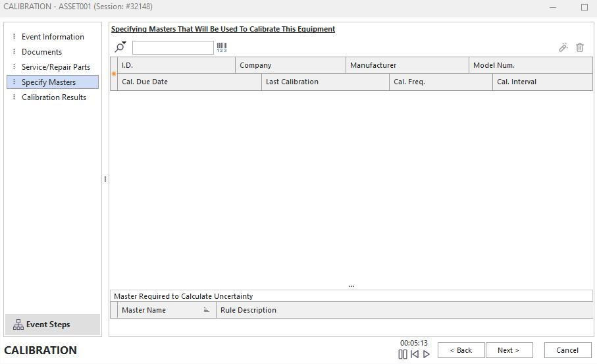This screenshot has width=597, height=364.
Task: Minimize the Calibration window
Action: tap(553, 7)
